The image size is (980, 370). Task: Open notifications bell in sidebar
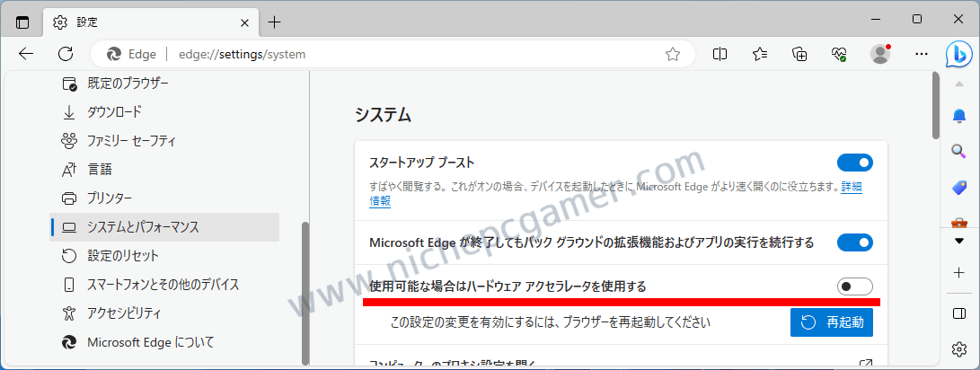pyautogui.click(x=958, y=116)
